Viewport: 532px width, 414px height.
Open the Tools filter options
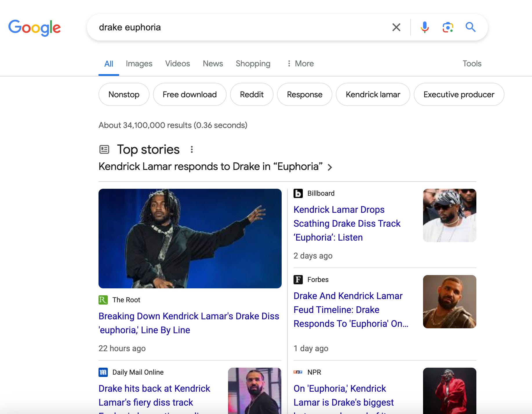pyautogui.click(x=472, y=64)
